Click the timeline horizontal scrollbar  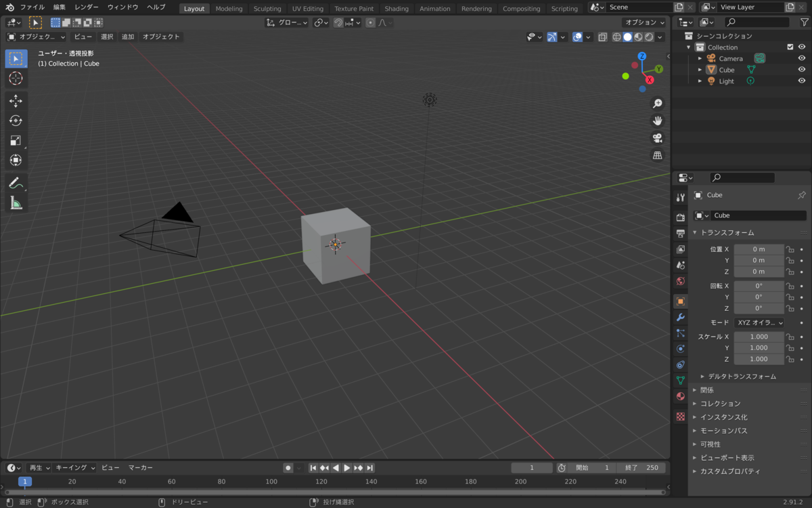335,492
